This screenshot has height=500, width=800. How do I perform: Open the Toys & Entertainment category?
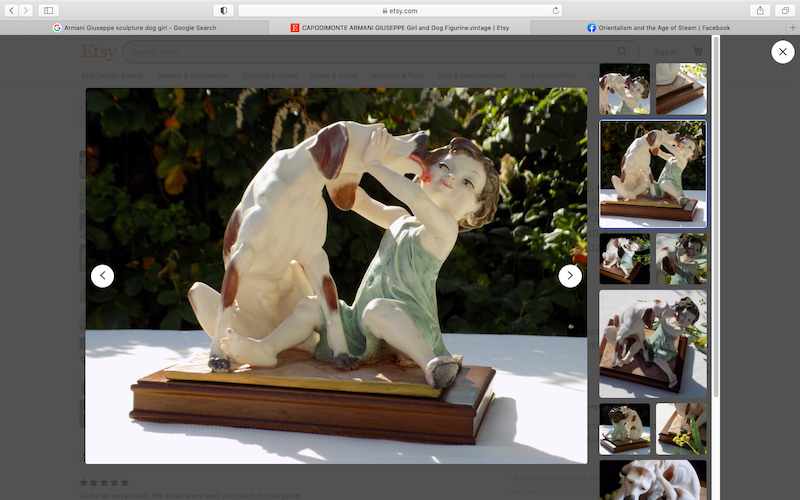471,76
